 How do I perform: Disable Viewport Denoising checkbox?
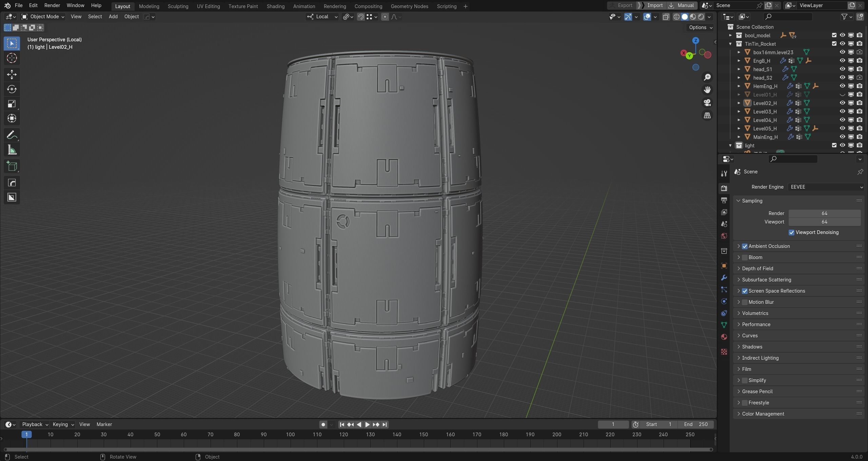click(x=791, y=232)
